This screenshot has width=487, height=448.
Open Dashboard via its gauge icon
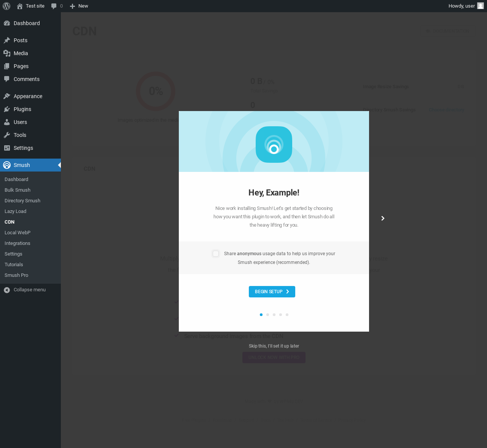tap(7, 23)
